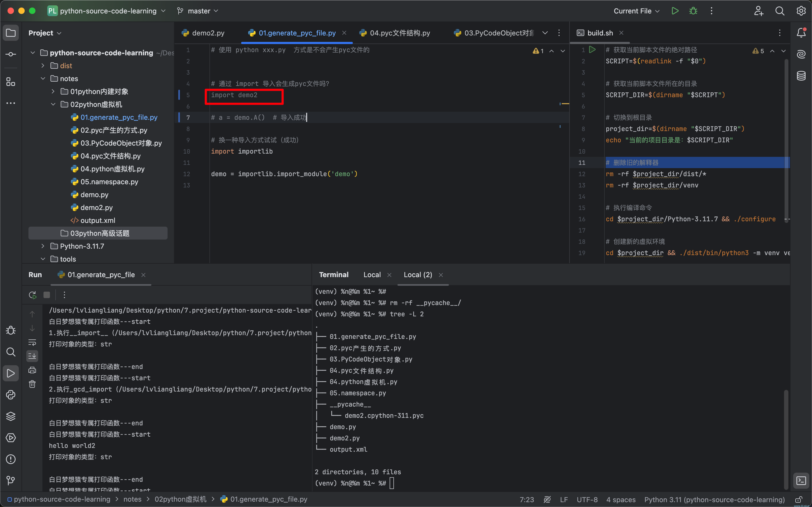812x507 pixels.
Task: Open the Commit tool window icon
Action: (x=11, y=54)
